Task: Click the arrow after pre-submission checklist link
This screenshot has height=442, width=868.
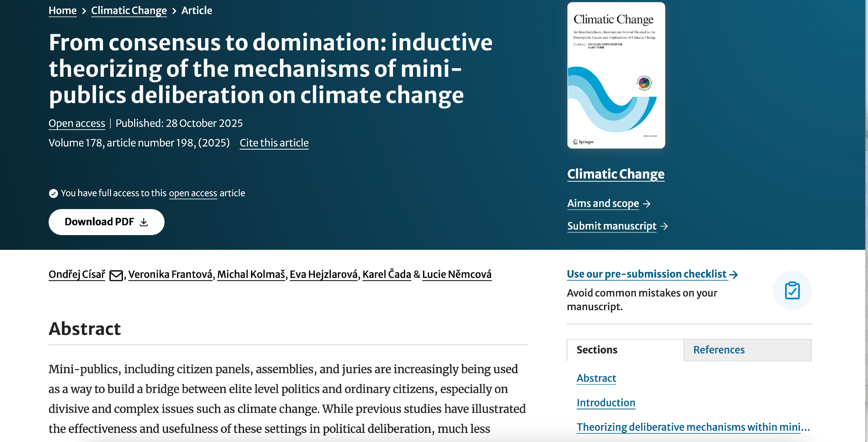Action: tap(733, 275)
